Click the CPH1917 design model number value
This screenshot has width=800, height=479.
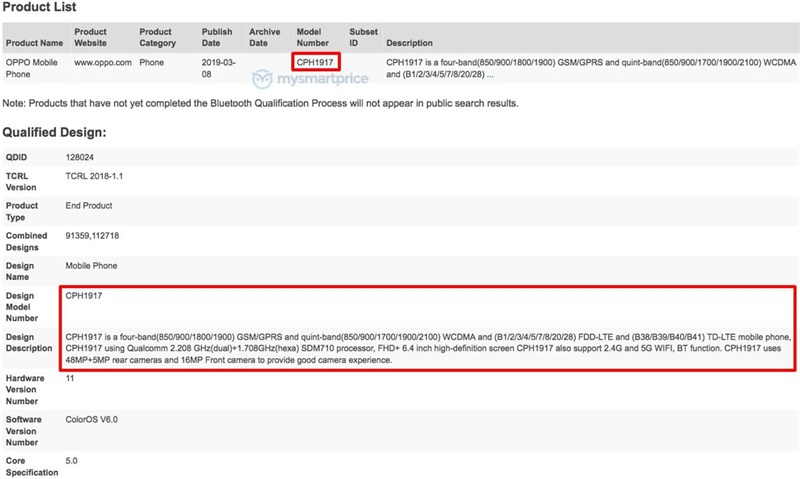[x=84, y=296]
